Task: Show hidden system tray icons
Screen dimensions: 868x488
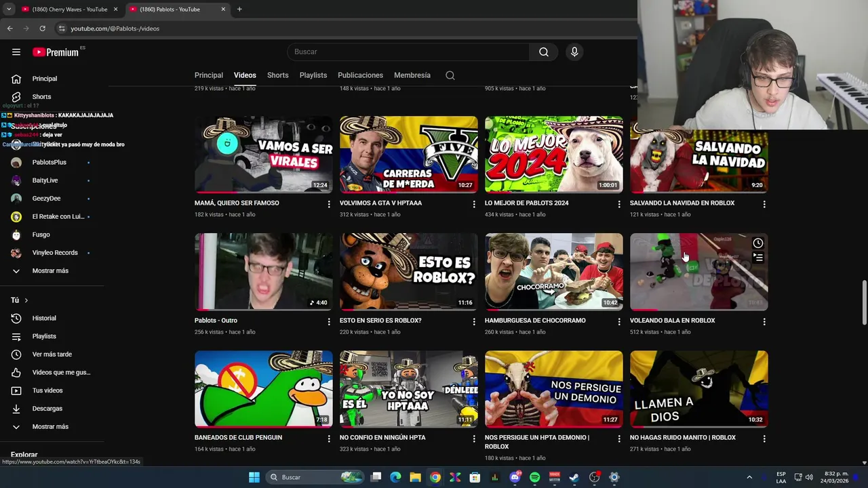Action: pos(749,477)
